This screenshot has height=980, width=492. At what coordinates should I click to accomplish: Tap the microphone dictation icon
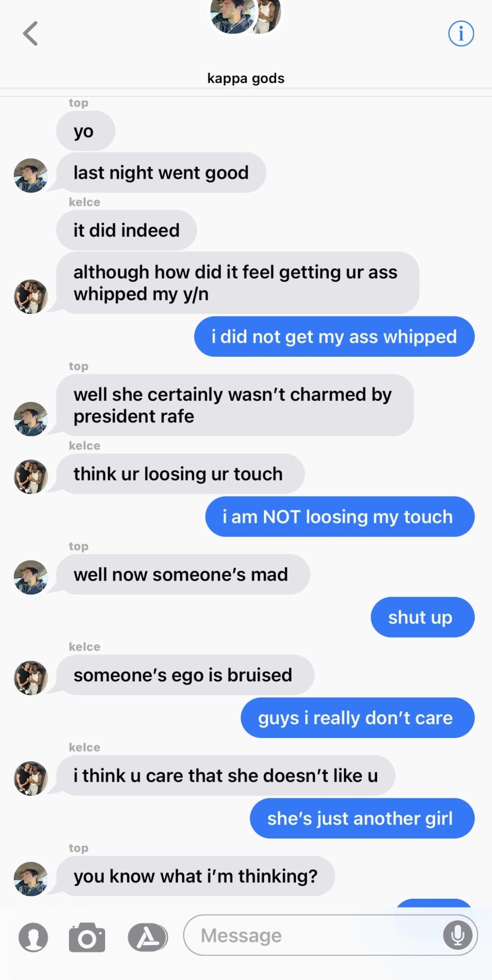pos(458,935)
